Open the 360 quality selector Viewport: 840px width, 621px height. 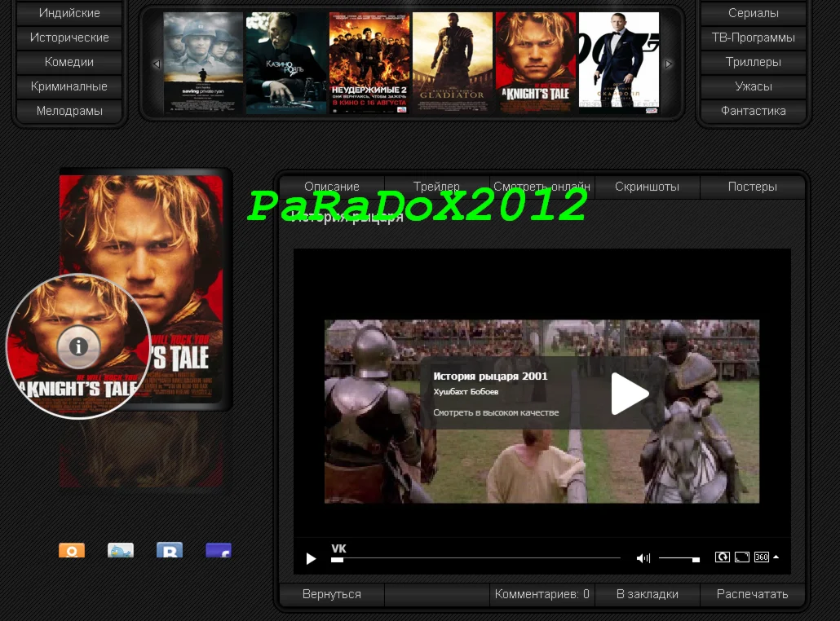[761, 557]
